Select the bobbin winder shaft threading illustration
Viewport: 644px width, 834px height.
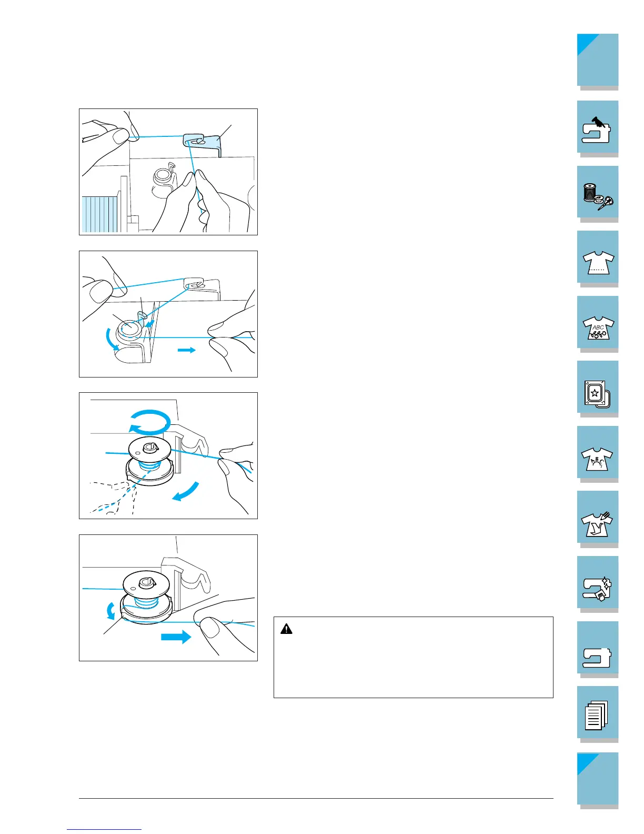[x=168, y=314]
